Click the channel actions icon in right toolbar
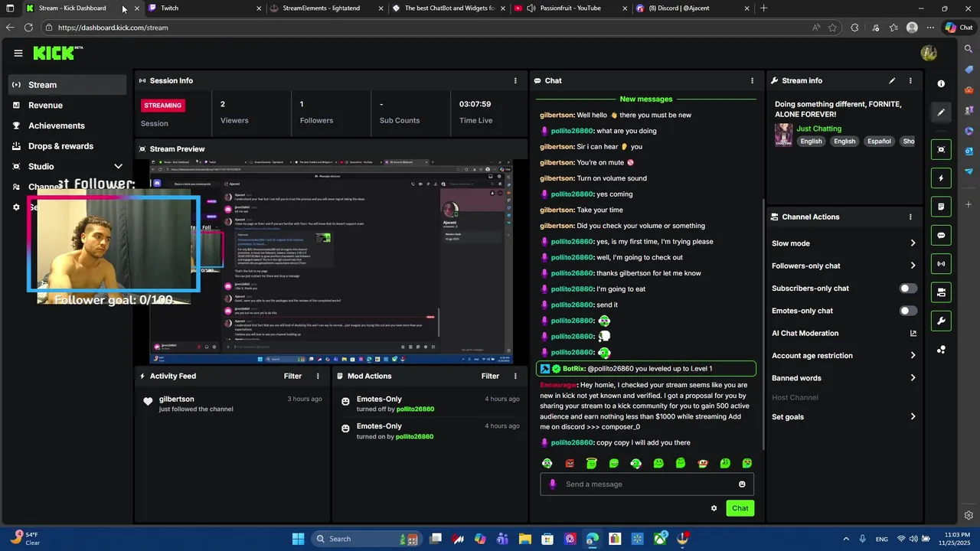This screenshot has width=980, height=551. coord(941,292)
